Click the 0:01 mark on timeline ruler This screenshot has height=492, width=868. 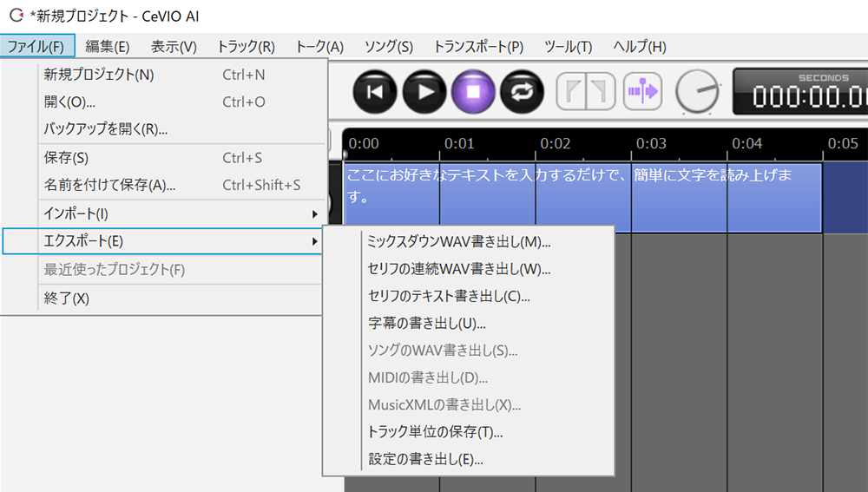459,144
